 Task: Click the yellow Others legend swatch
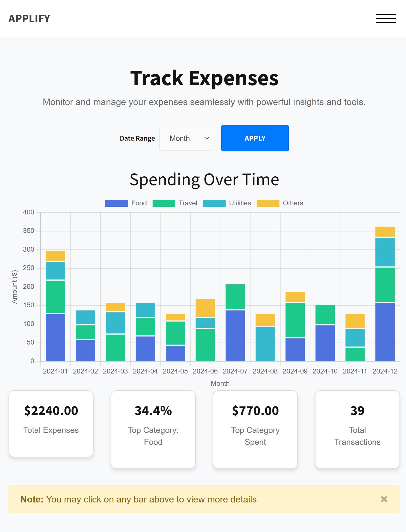point(268,203)
